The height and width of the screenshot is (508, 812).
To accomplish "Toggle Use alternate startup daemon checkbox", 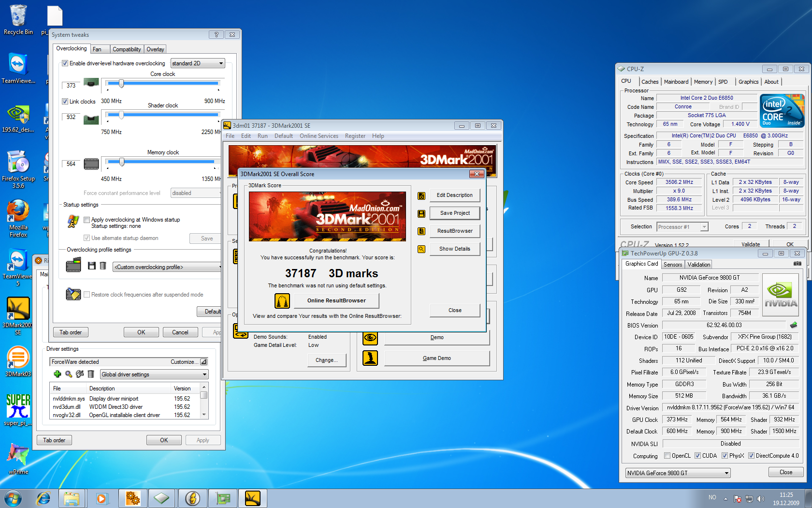I will (87, 238).
